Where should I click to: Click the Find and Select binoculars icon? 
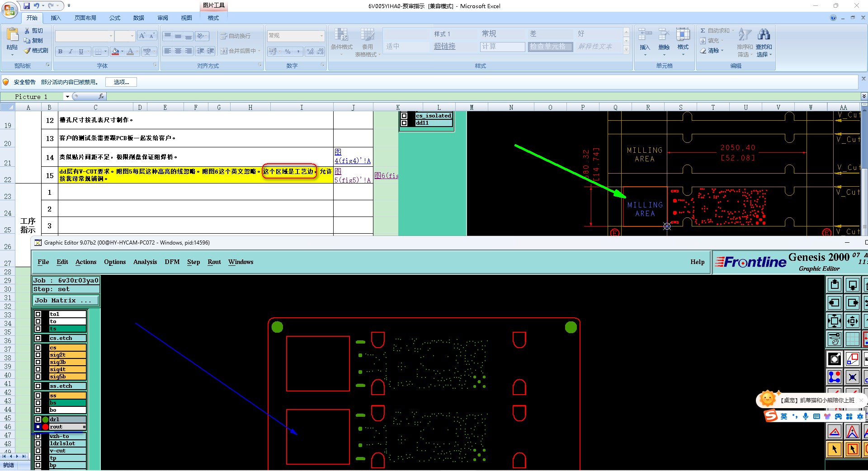tap(764, 34)
